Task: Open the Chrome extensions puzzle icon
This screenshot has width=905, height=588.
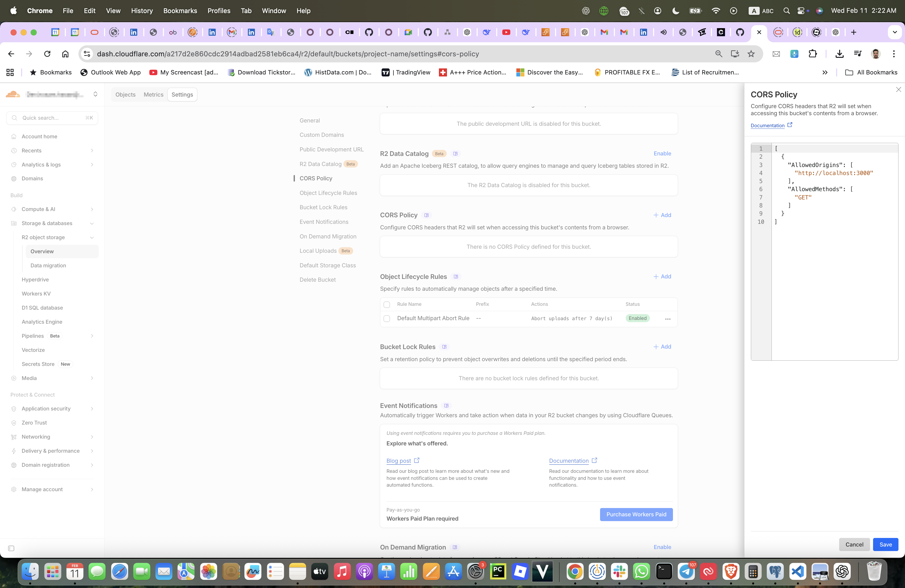Action: (812, 54)
